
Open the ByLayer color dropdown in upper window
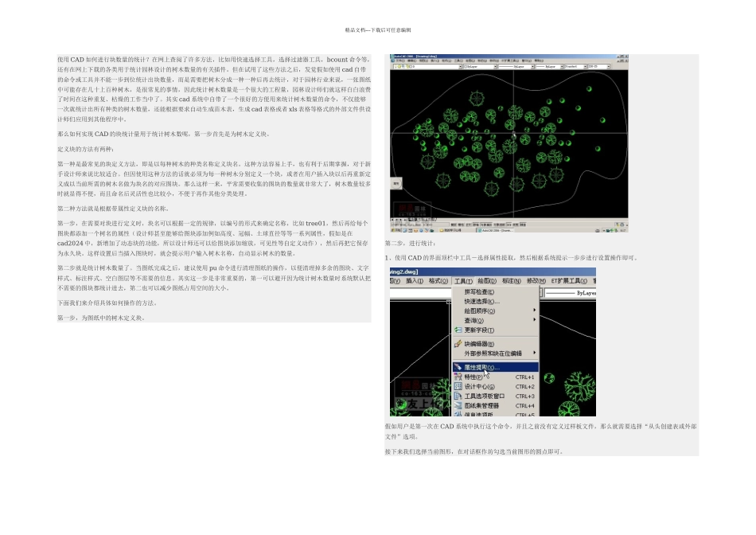pyautogui.click(x=480, y=67)
